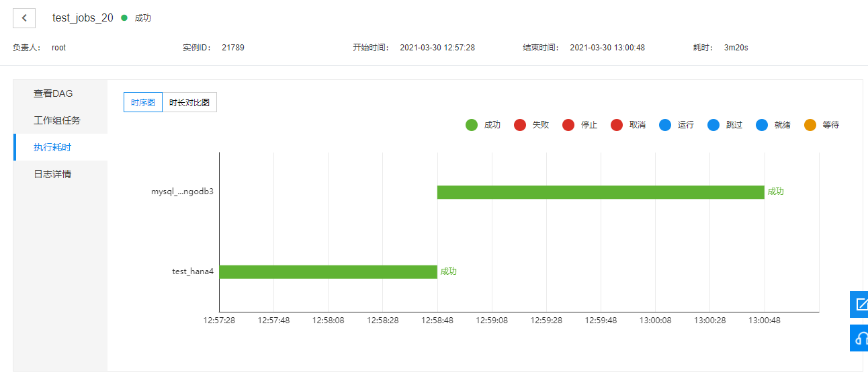Toggle the 跳过 legend item
This screenshot has width=868, height=381.
pyautogui.click(x=725, y=125)
